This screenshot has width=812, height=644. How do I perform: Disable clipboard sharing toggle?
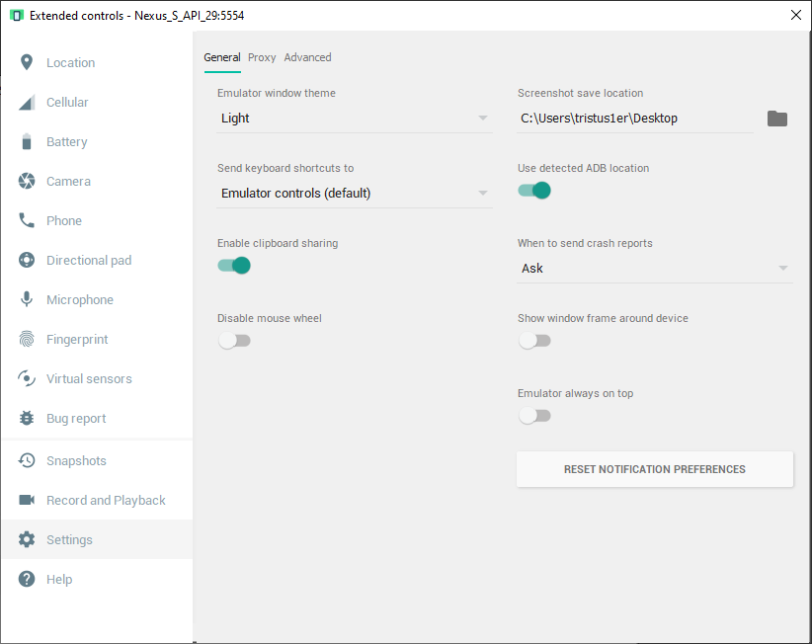point(234,266)
